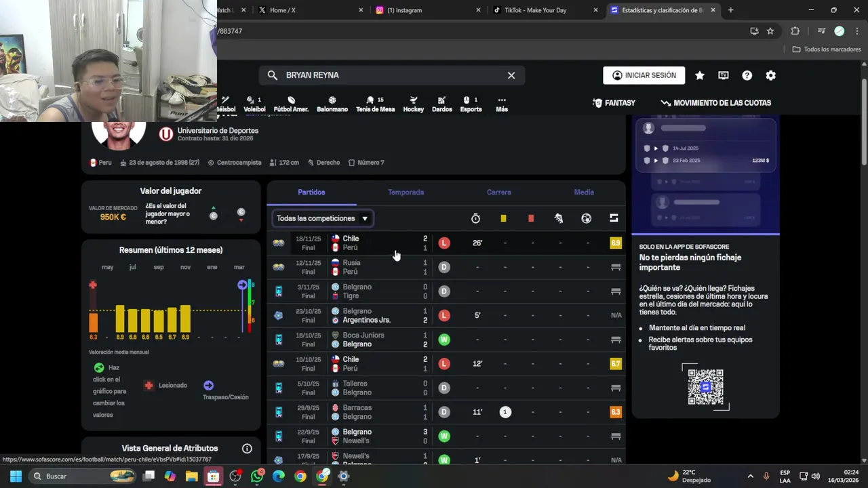Open File Explorer from the taskbar
This screenshot has height=488, width=868.
click(x=192, y=476)
